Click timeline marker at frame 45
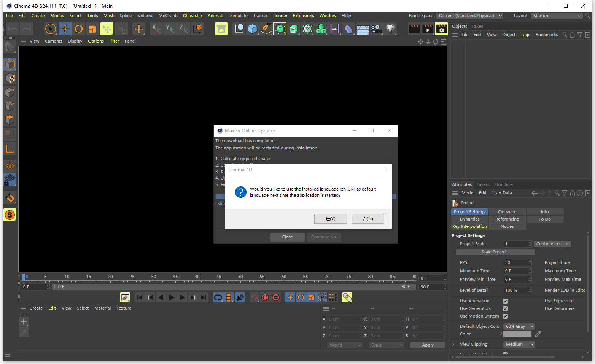This screenshot has width=595, height=364. click(219, 277)
